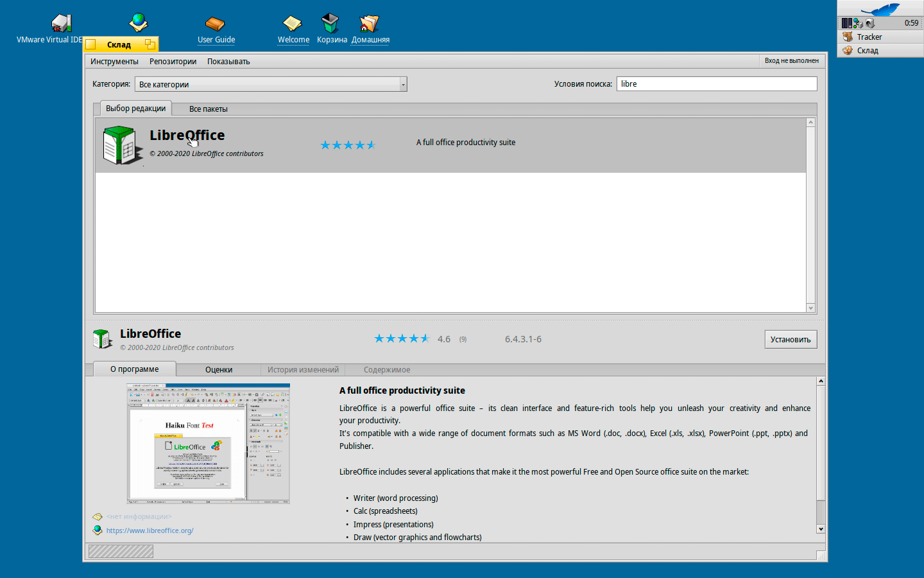Open the LibreOffice screenshot thumbnail

point(208,443)
